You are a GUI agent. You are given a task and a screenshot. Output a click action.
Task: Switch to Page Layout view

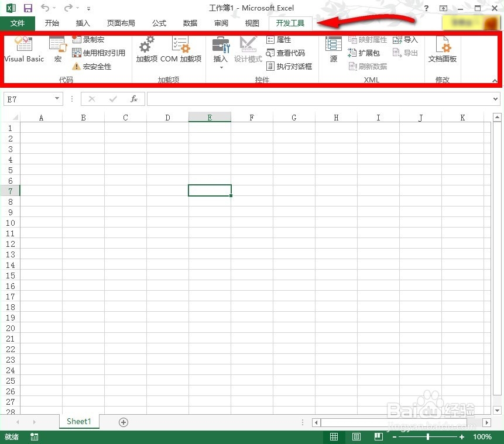click(356, 436)
